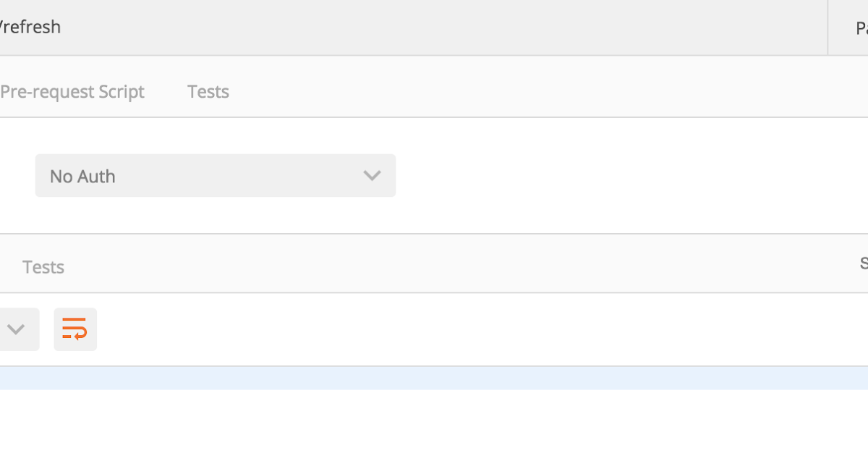Click the partially visible Params button
Image resolution: width=868 pixels, height=456 pixels.
tap(861, 28)
